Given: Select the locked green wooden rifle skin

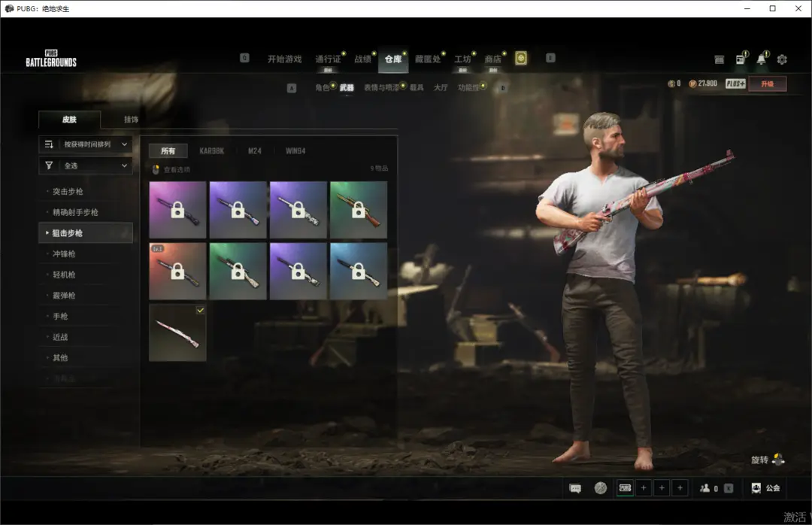Looking at the screenshot, I should [359, 210].
